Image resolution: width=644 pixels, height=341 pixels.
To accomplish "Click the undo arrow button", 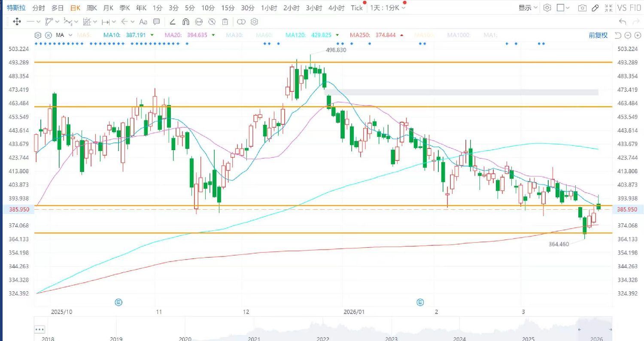I will [x=623, y=21].
